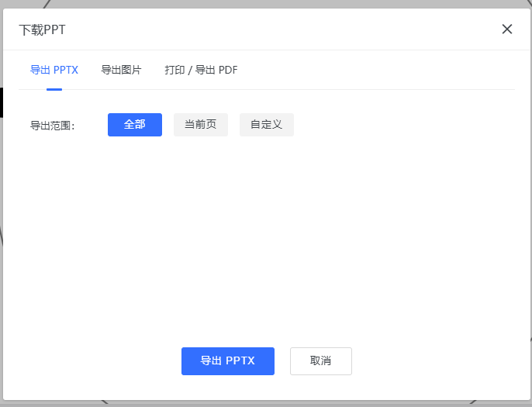532x407 pixels.
Task: Select the 打印 / 导出 PDF tab
Action: tap(201, 70)
